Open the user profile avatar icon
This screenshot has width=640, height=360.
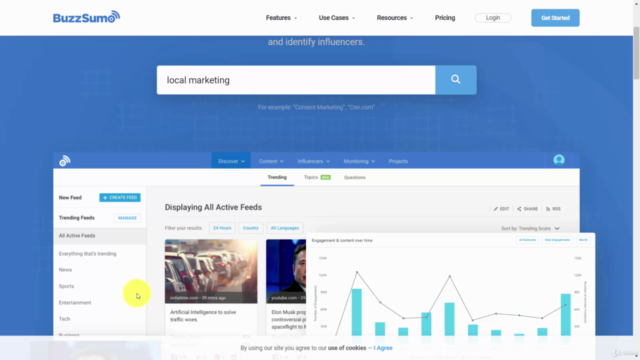559,160
